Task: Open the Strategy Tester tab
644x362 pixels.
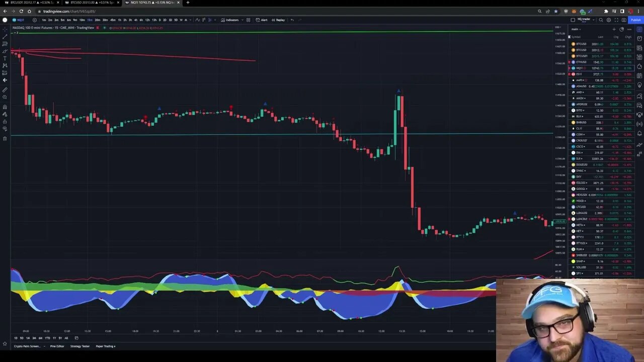Action: tap(80, 346)
